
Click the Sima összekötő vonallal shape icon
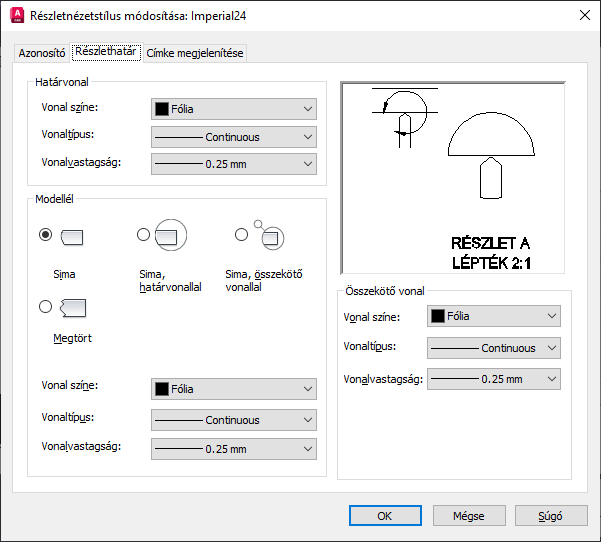[269, 235]
